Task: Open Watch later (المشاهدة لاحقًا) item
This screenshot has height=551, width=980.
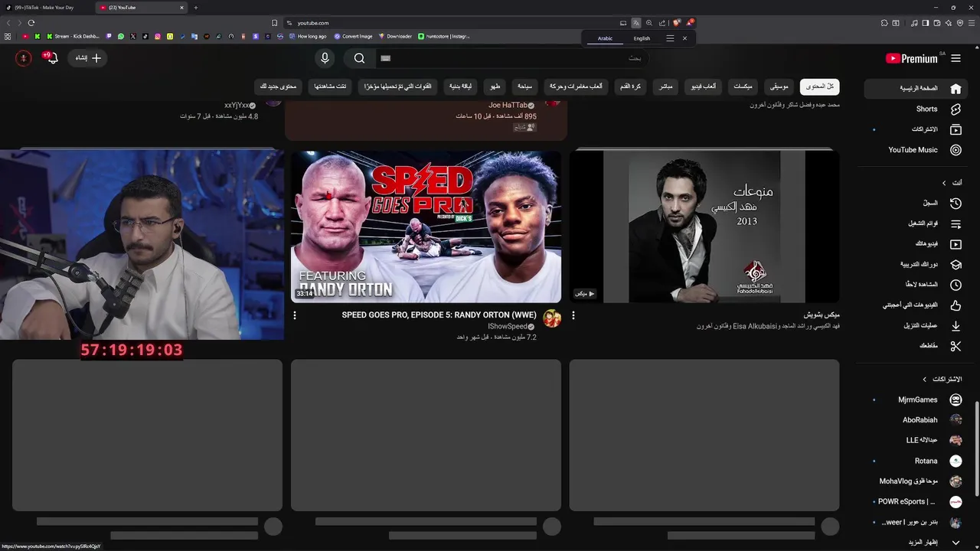Action: [x=914, y=285]
